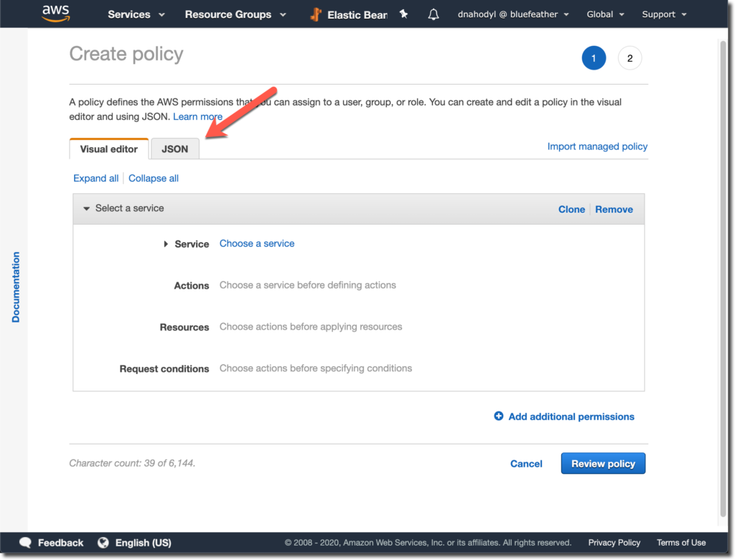The height and width of the screenshot is (560, 735).
Task: Go to step 2 circle indicator
Action: (x=629, y=58)
